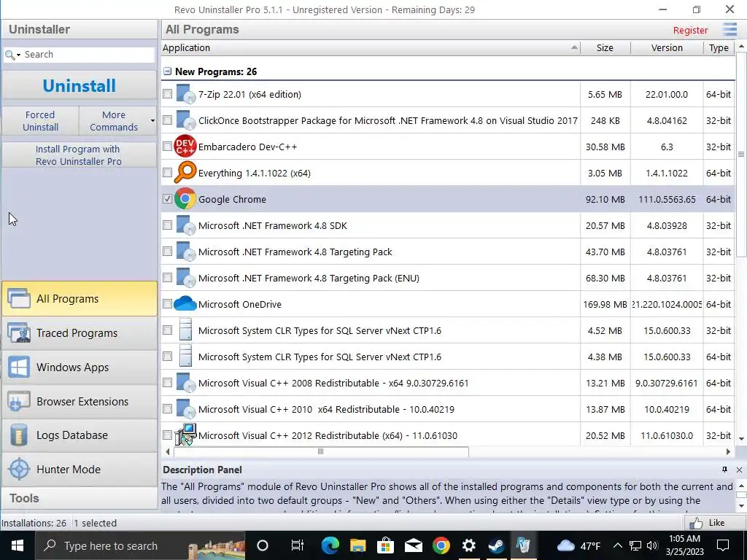747x560 pixels.
Task: Check the Visual C++ 2008 Redistributable checkbox
Action: click(167, 382)
